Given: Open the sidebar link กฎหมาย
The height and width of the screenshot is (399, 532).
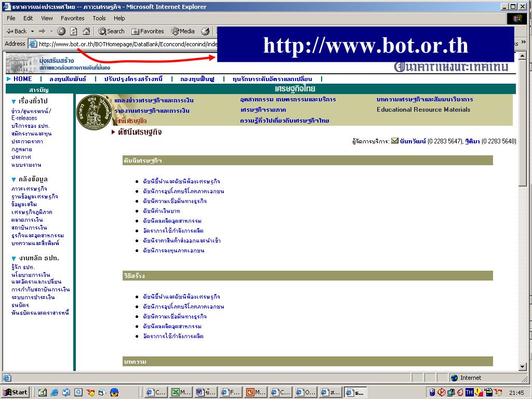Looking at the screenshot, I should (x=22, y=149).
